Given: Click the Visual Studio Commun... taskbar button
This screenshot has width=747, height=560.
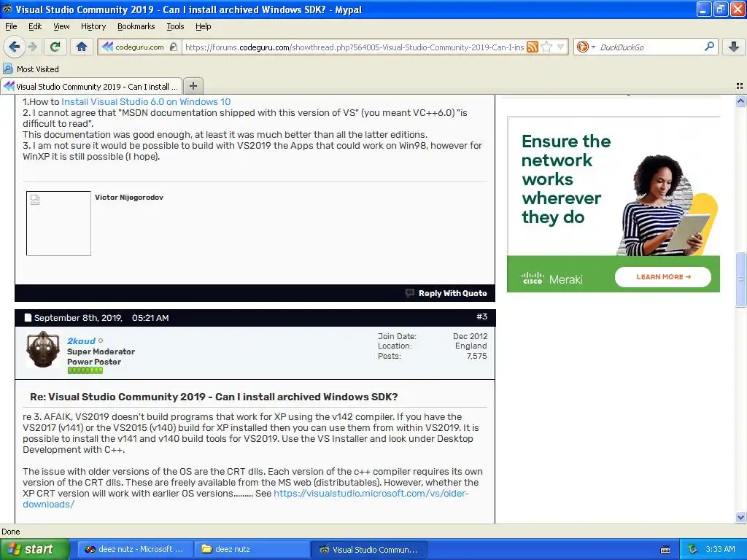Looking at the screenshot, I should tap(369, 549).
